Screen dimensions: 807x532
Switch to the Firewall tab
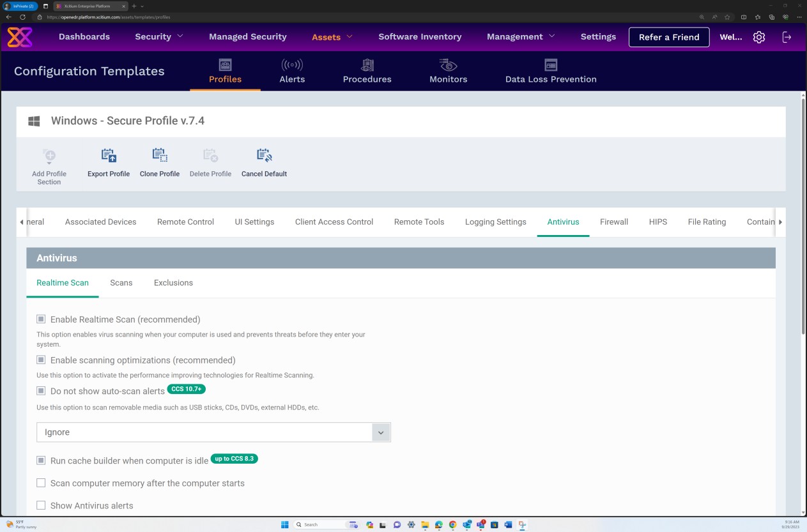(613, 222)
